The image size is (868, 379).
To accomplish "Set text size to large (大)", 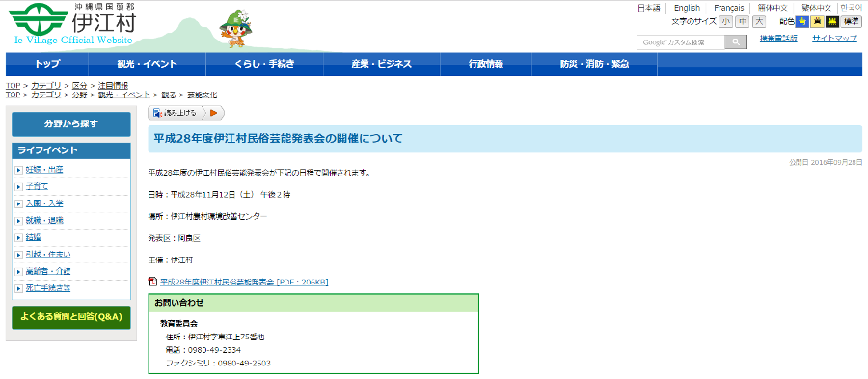I will (x=758, y=22).
